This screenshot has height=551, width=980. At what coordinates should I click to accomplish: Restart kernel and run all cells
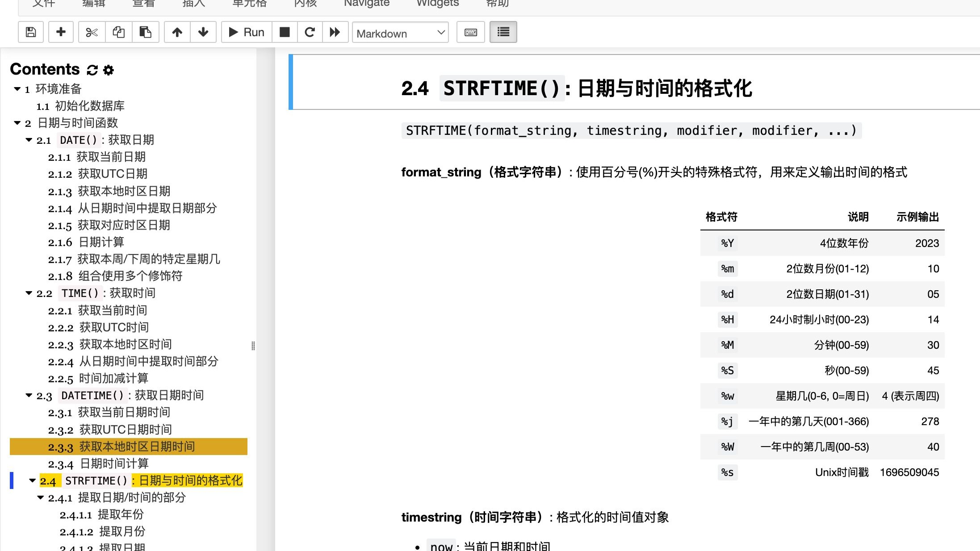click(x=335, y=32)
